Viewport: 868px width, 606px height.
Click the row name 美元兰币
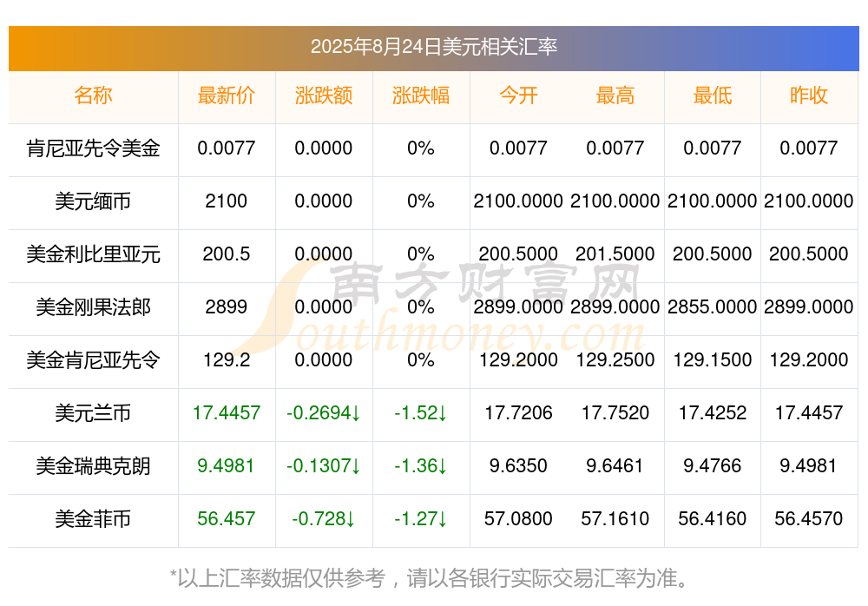(93, 413)
